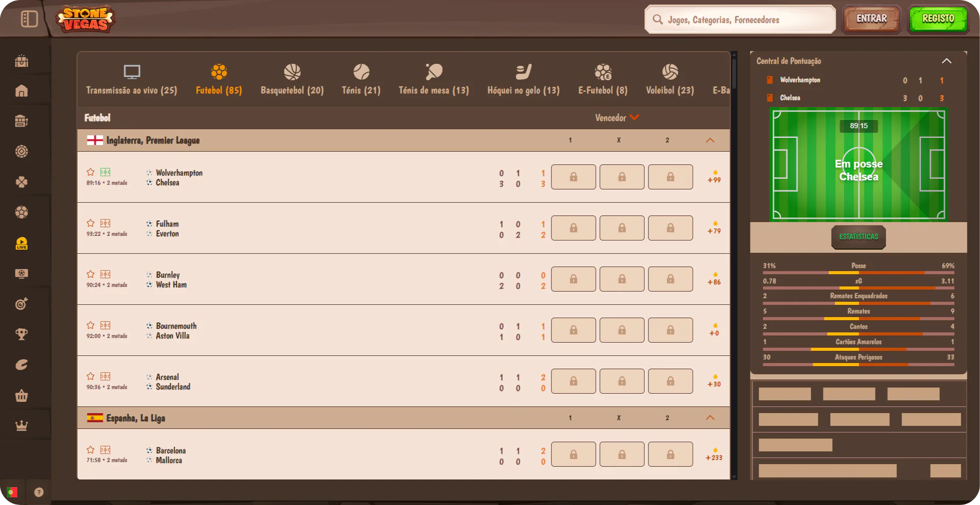Open the crown icon in sidebar
The width and height of the screenshot is (980, 505).
pyautogui.click(x=21, y=425)
